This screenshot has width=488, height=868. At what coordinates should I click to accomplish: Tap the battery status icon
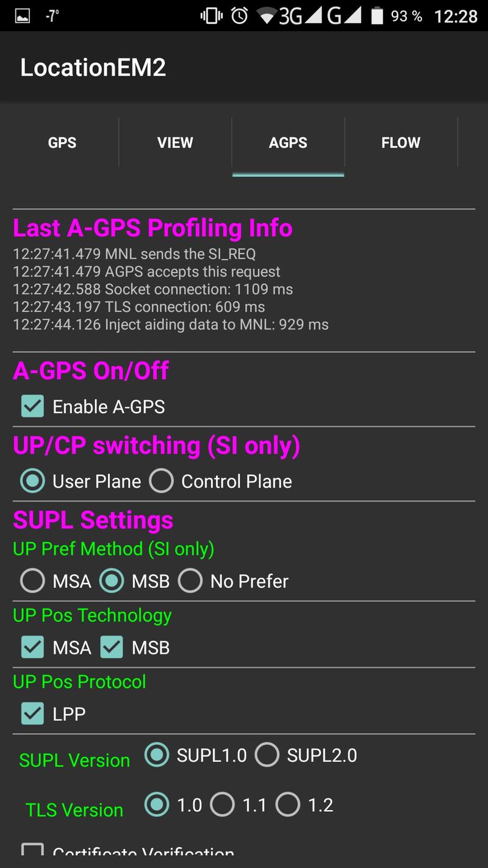378,16
